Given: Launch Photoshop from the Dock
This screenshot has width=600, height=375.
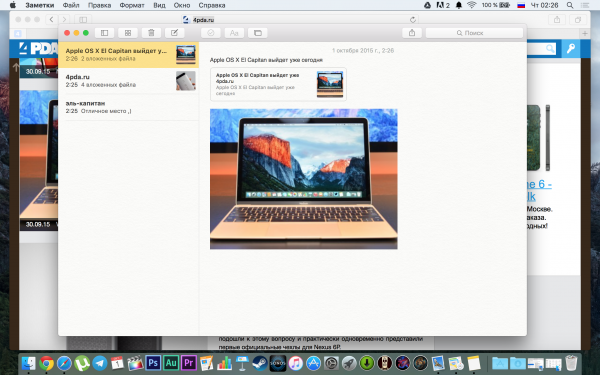Looking at the screenshot, I should (153, 362).
